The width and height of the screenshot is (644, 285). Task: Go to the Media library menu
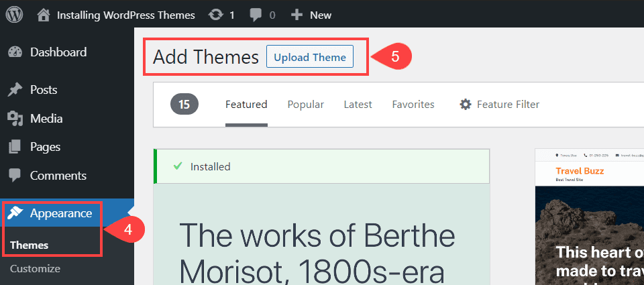46,119
